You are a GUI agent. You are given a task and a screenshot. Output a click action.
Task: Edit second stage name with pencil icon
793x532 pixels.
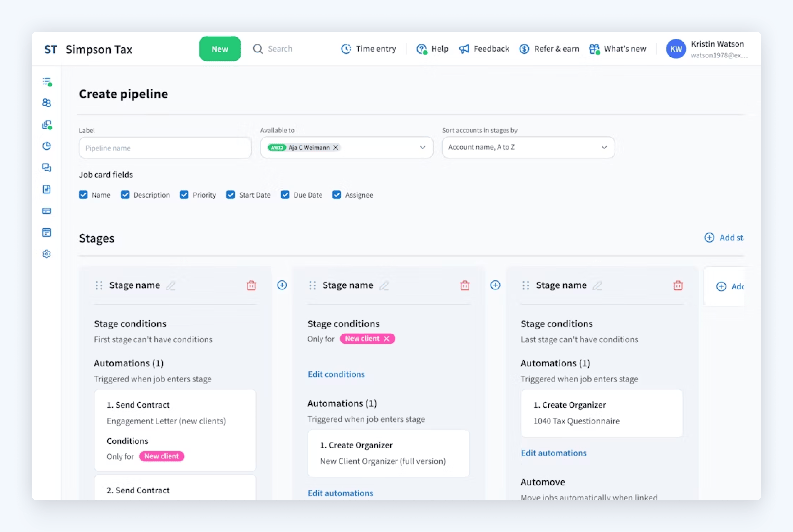(384, 286)
